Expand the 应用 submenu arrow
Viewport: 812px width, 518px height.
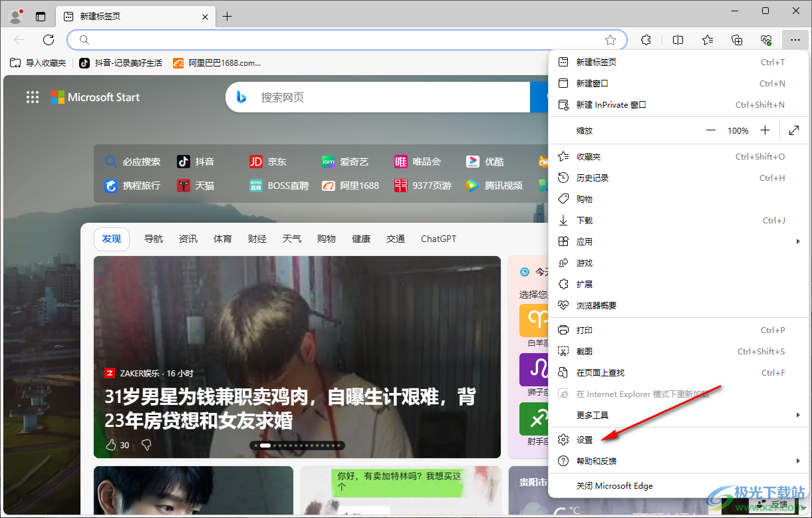(x=797, y=241)
